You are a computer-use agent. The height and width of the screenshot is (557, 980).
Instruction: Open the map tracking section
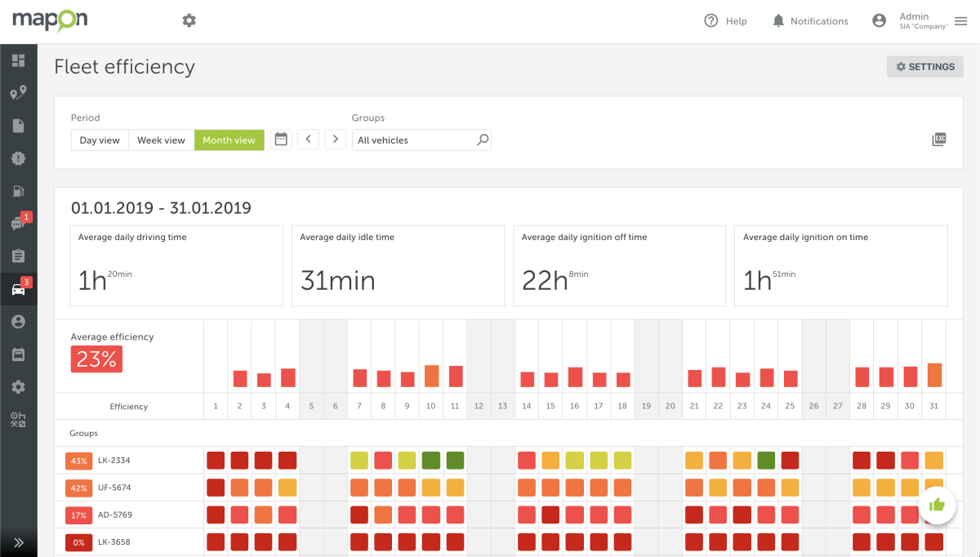18,91
